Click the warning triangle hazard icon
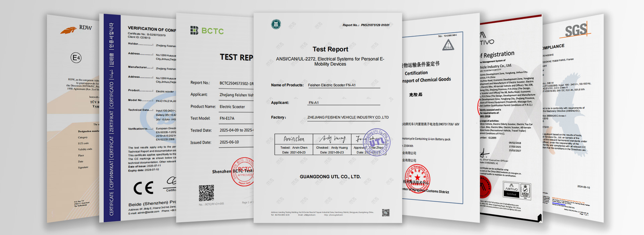Viewport: 644px width, 235px height. pyautogui.click(x=448, y=45)
